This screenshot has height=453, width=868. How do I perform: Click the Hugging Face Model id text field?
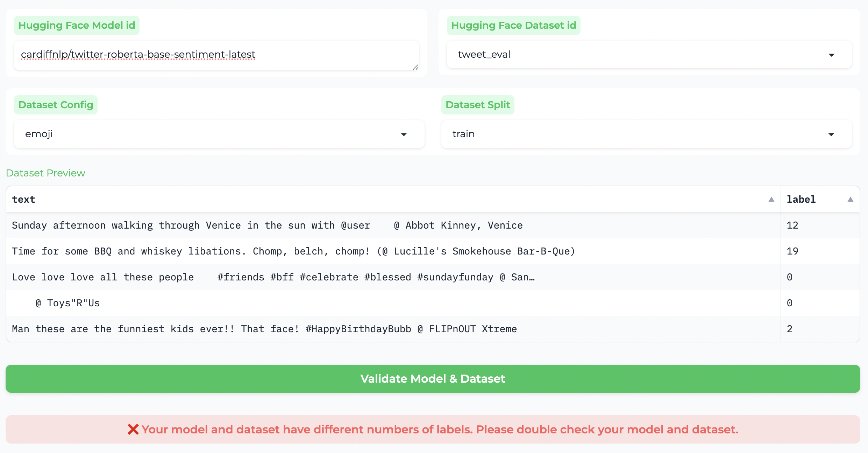(216, 55)
